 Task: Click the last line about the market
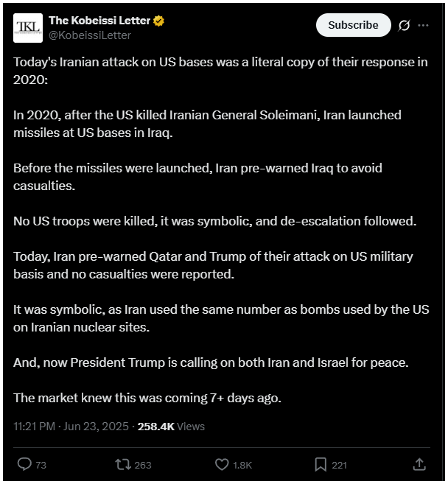tap(147, 398)
